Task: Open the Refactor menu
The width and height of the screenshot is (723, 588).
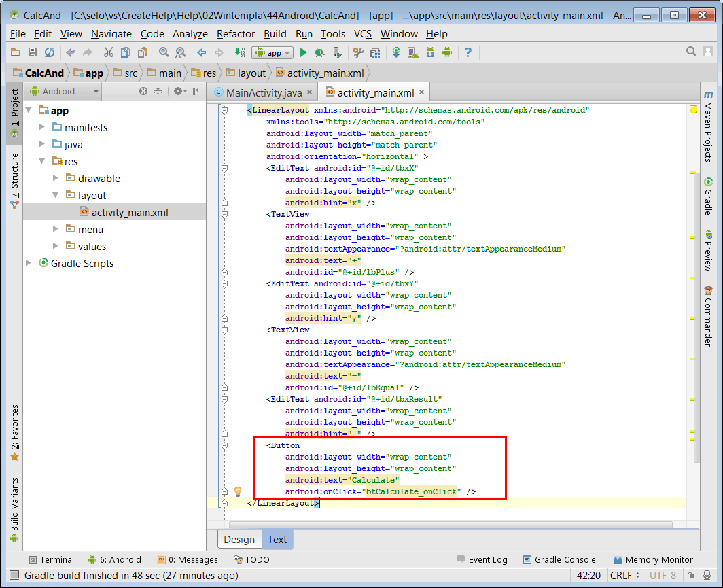Action: pos(236,34)
